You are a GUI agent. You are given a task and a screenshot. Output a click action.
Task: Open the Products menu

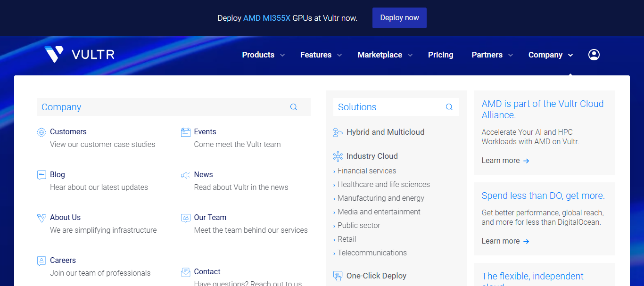258,55
